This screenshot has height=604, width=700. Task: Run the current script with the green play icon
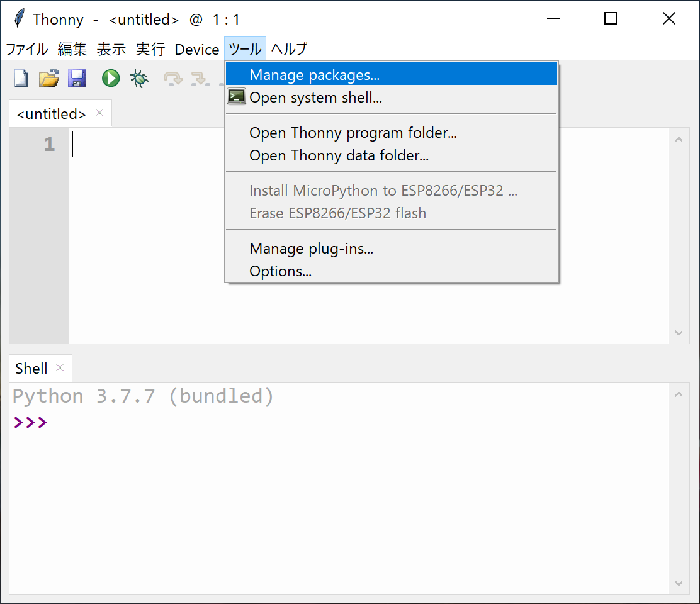tap(111, 79)
